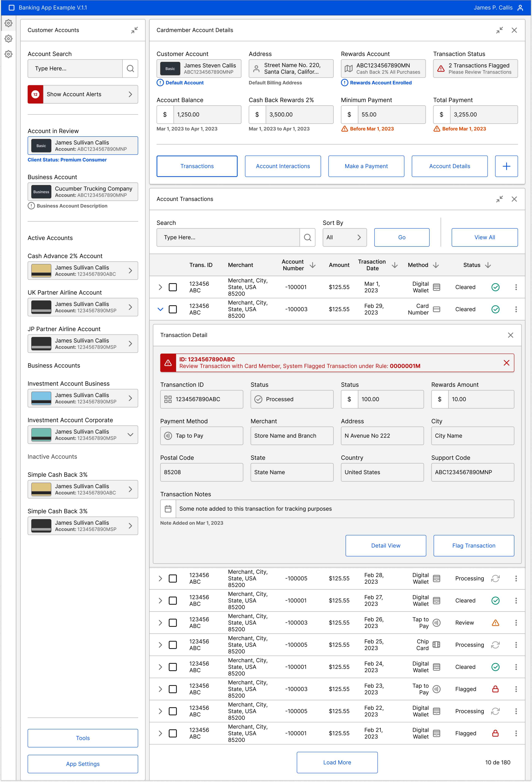Click the Load More button
Image resolution: width=532 pixels, height=782 pixels.
(337, 763)
